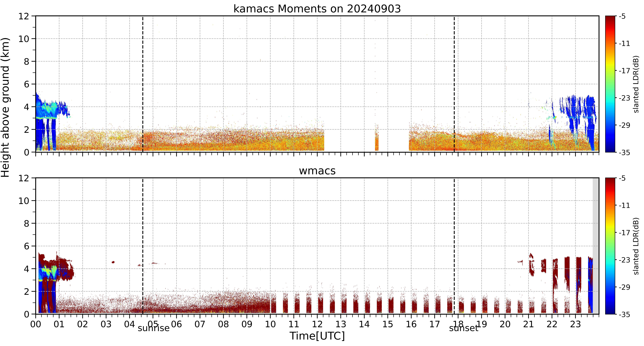The width and height of the screenshot is (644, 346).
Task: Select the "wmacs" panel title
Action: tap(317, 171)
